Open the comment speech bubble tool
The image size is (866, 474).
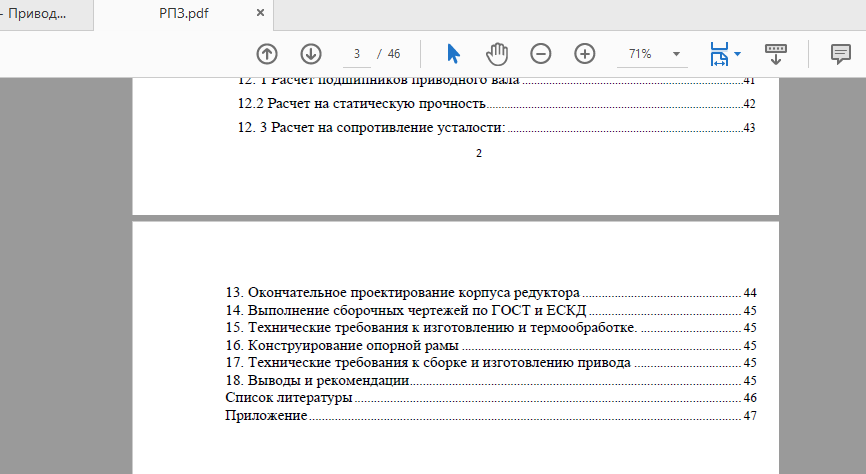[x=840, y=54]
